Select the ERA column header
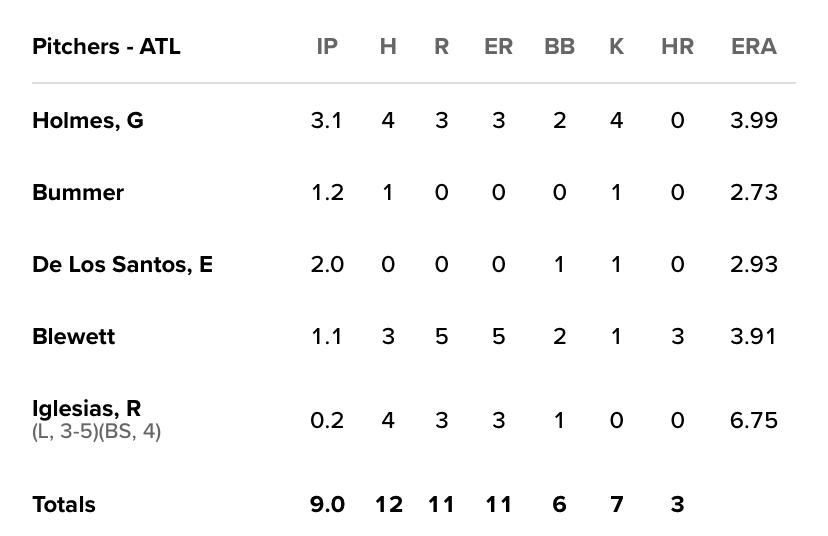Screen dimensions: 828x536 pyautogui.click(x=754, y=46)
